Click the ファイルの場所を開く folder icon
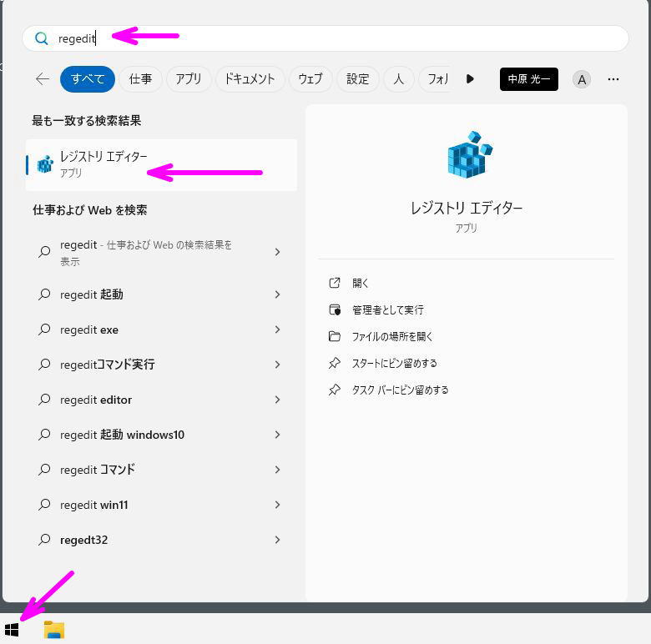Image resolution: width=651 pixels, height=644 pixels. pyautogui.click(x=335, y=336)
